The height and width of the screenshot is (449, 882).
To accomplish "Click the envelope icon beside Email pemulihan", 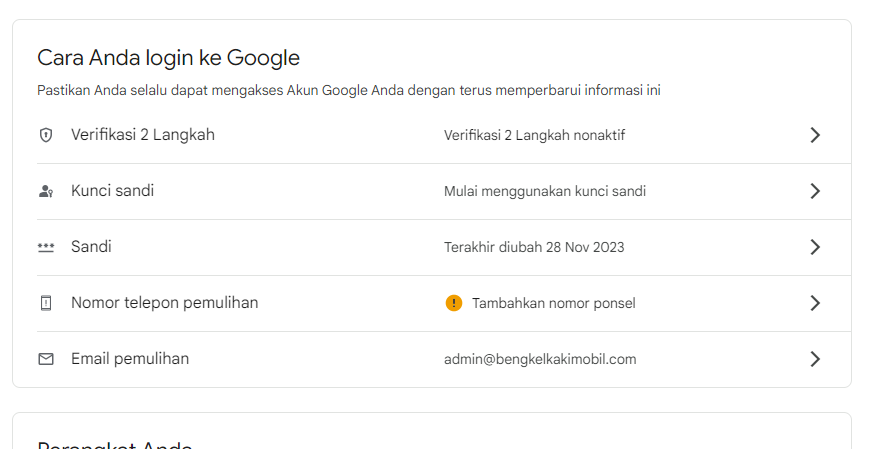I will point(46,359).
